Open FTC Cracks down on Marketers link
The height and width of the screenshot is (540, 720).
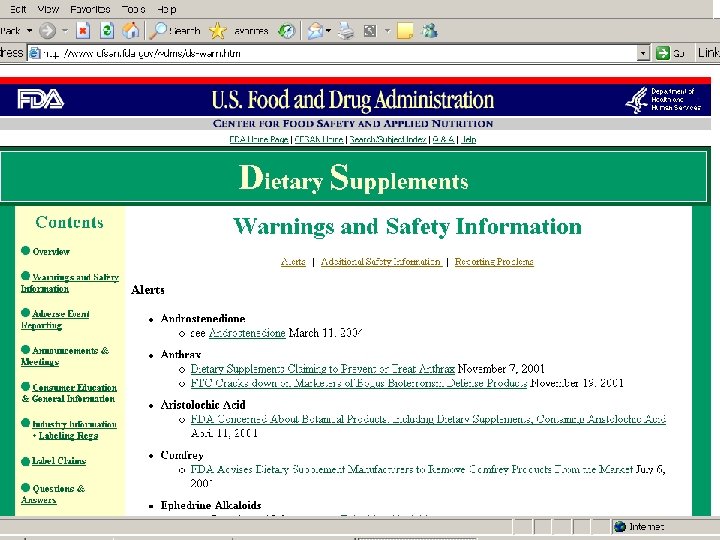pyautogui.click(x=359, y=383)
